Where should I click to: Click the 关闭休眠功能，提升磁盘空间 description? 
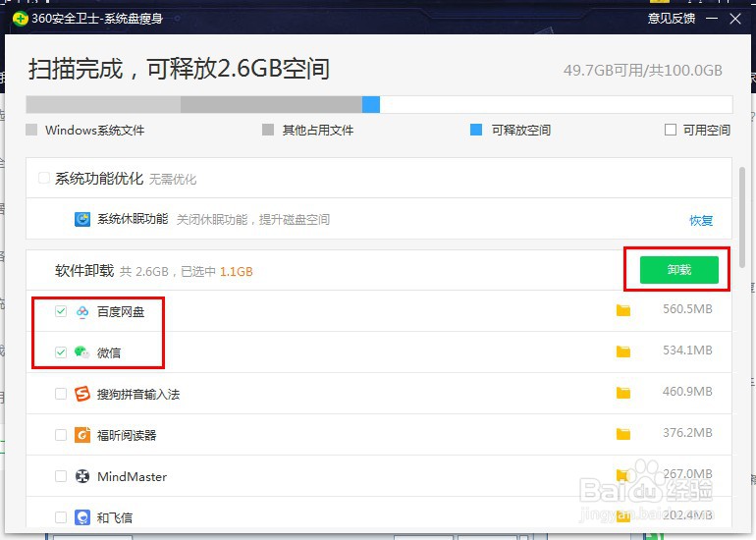coord(253,220)
